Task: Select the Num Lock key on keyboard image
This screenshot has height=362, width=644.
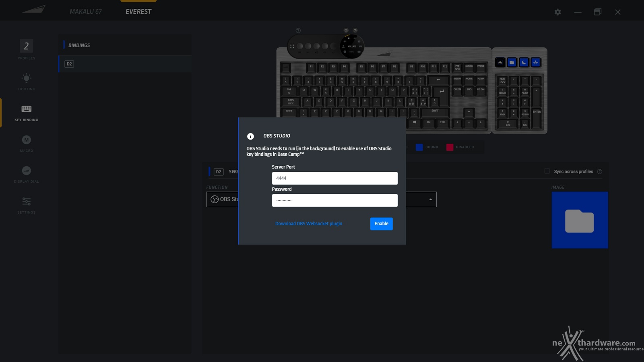Action: point(502,80)
